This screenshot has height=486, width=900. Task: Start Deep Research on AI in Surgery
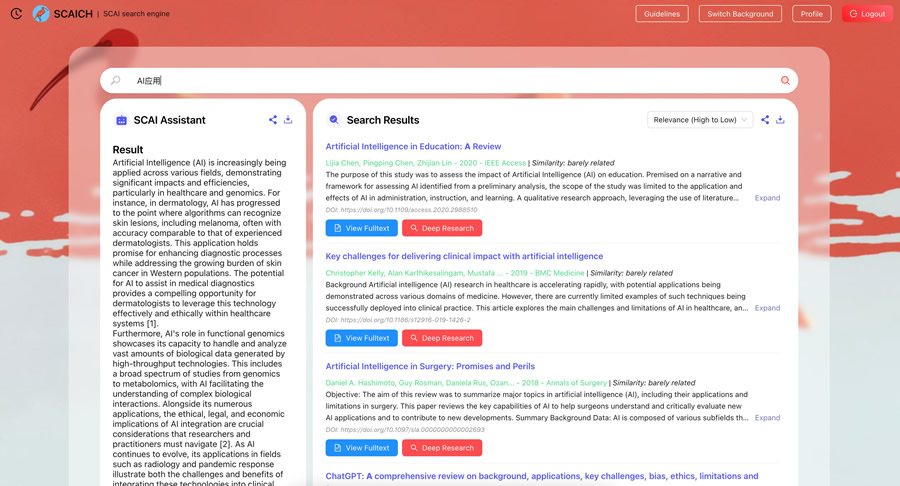442,448
